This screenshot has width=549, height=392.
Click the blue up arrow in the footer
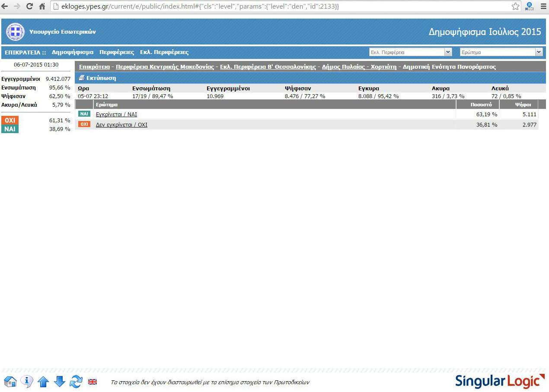point(43,382)
